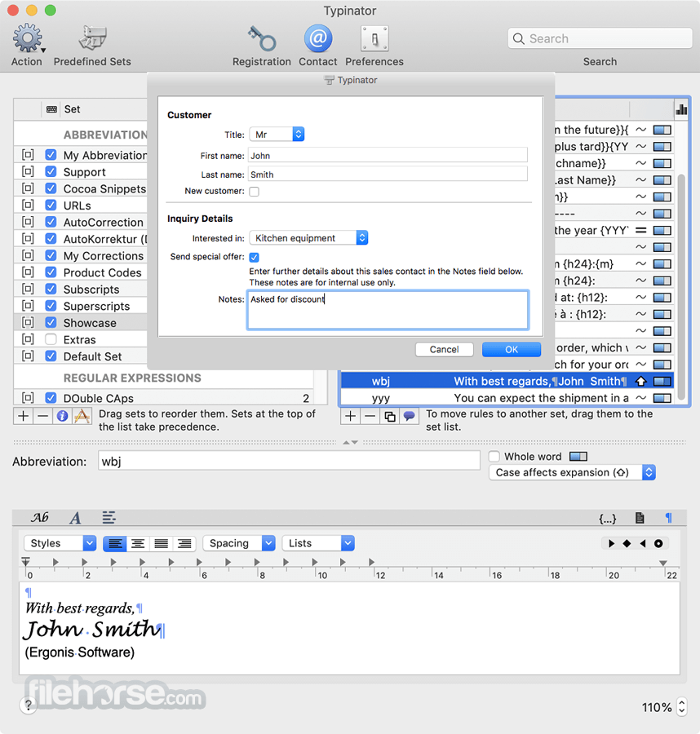
Task: Enable the Extras set checkbox
Action: point(51,339)
